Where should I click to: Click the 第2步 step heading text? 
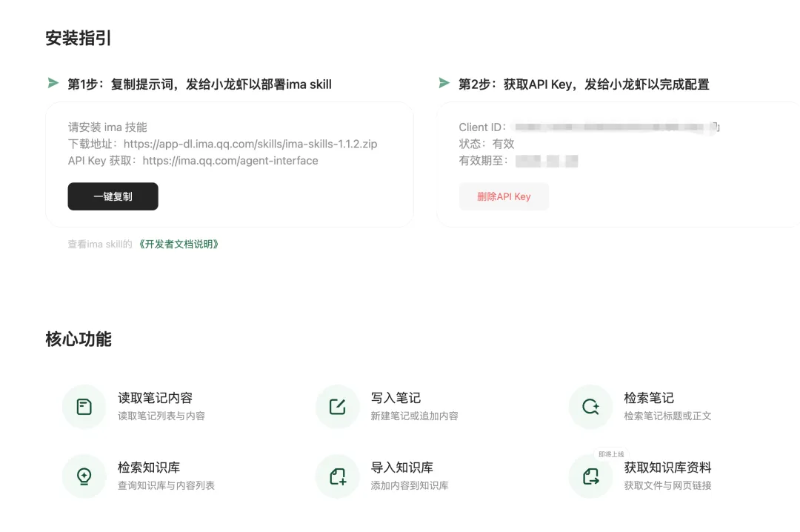pyautogui.click(x=584, y=84)
